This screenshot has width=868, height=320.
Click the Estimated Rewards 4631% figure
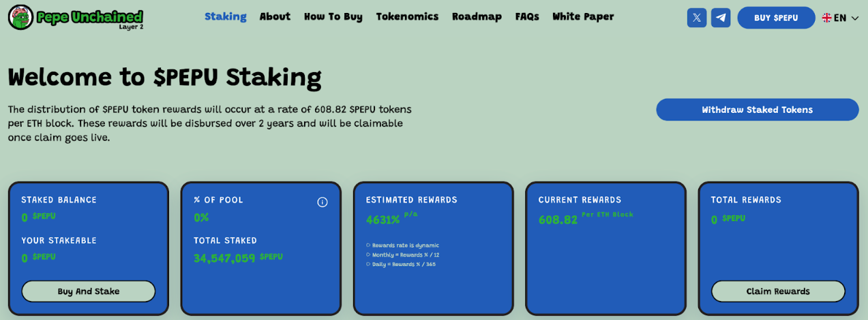pyautogui.click(x=383, y=220)
